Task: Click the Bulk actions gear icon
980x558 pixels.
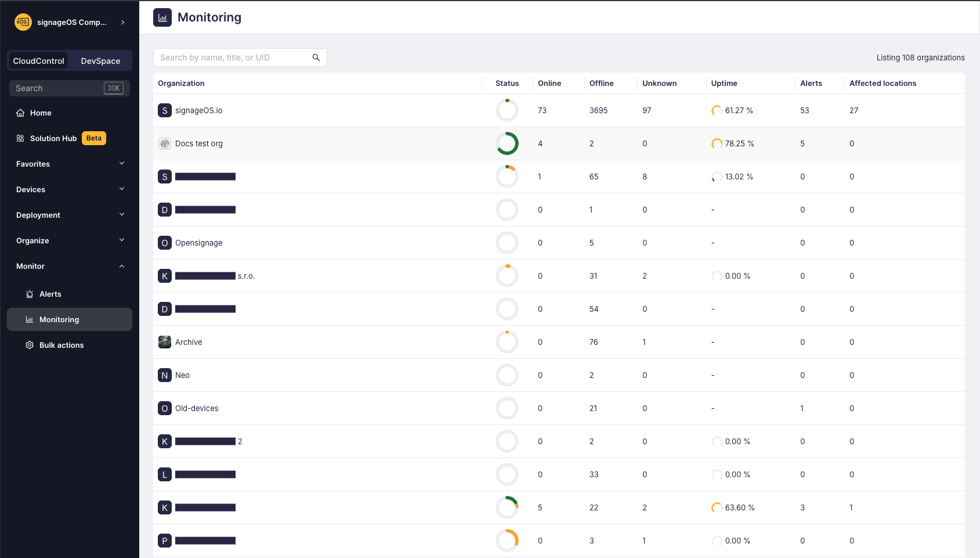Action: tap(30, 345)
